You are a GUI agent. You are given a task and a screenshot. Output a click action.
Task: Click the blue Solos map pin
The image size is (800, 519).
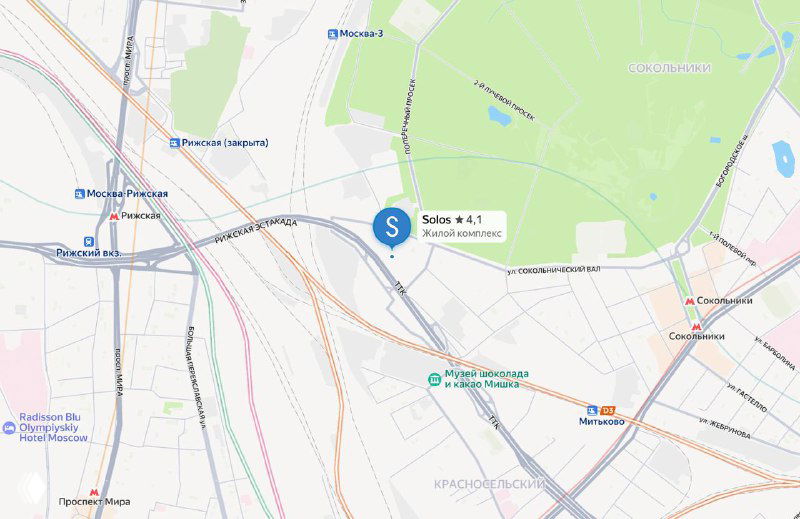click(391, 227)
